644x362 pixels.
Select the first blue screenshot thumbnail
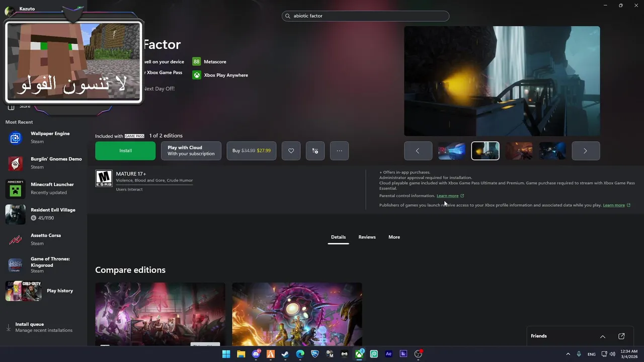pyautogui.click(x=452, y=151)
